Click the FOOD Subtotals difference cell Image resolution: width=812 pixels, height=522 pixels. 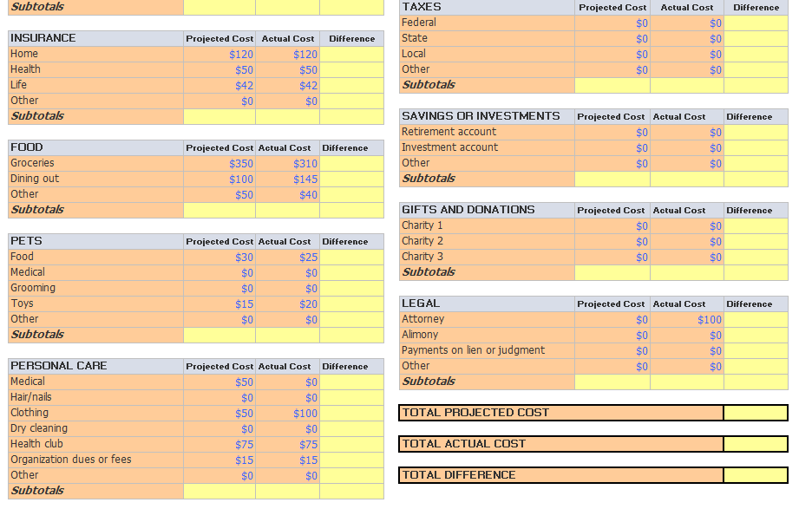(352, 210)
